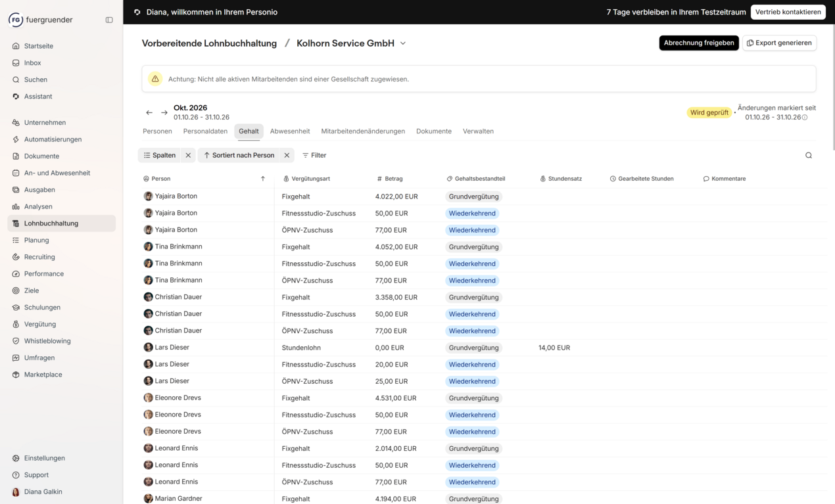Screen dimensions: 835x504
Task: Go to Suchen in sidebar
Action: [x=36, y=80]
